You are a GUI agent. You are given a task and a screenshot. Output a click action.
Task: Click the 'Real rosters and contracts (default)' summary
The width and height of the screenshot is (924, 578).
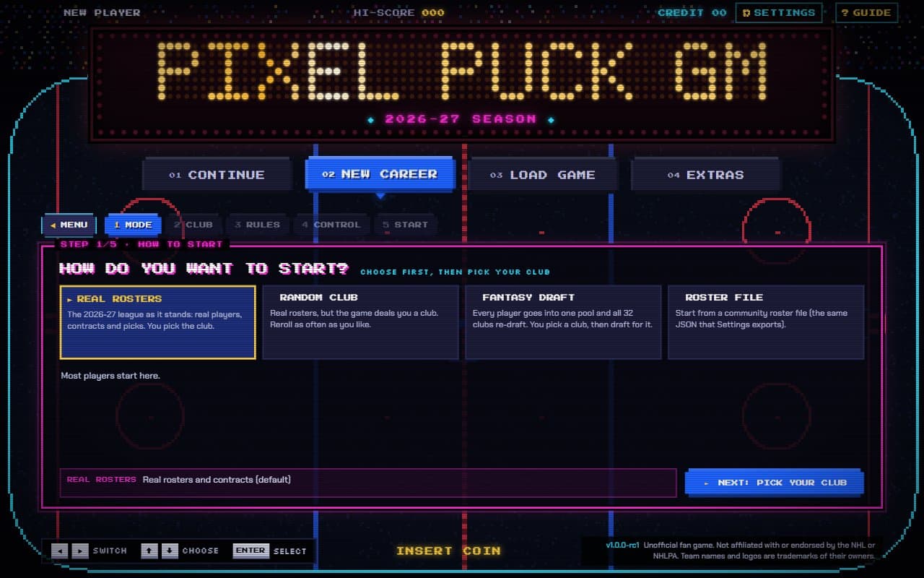pyautogui.click(x=217, y=480)
